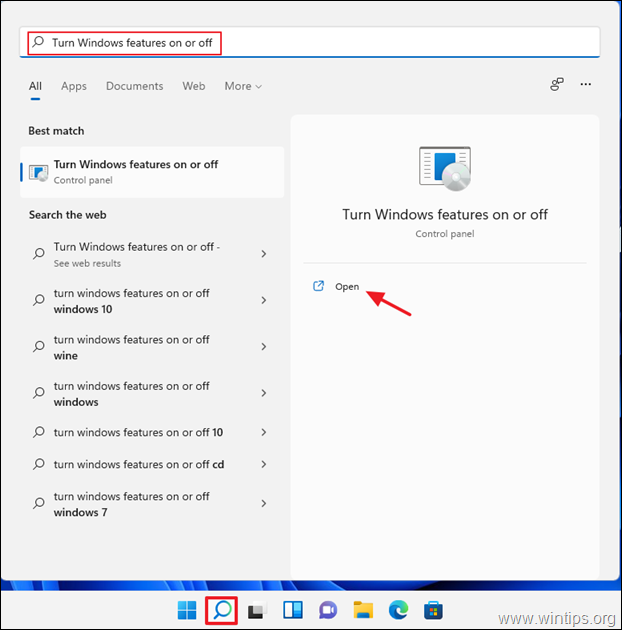622x630 pixels.
Task: Click the 'Search the web' section heading
Action: coord(68,215)
